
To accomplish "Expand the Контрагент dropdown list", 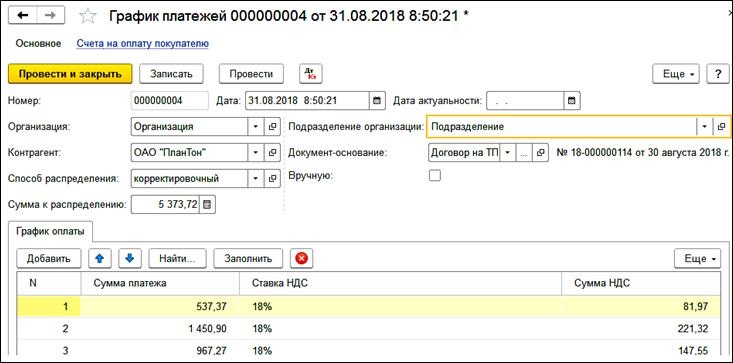I will [x=256, y=152].
